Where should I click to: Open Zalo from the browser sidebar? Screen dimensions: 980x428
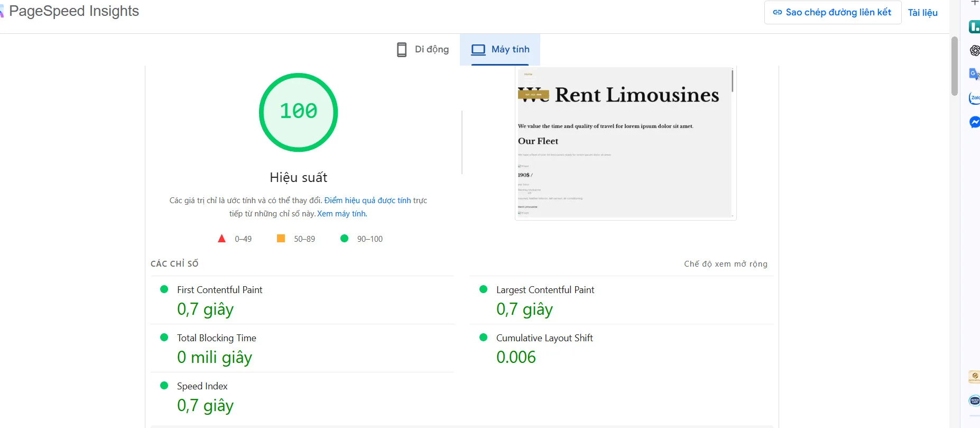pyautogui.click(x=974, y=98)
